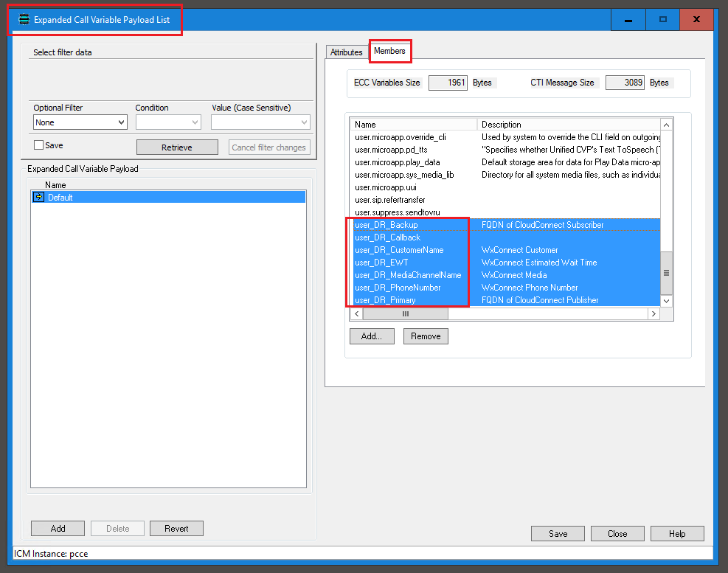Click Cancel filter changes button
Image resolution: width=728 pixels, height=573 pixels.
click(269, 147)
